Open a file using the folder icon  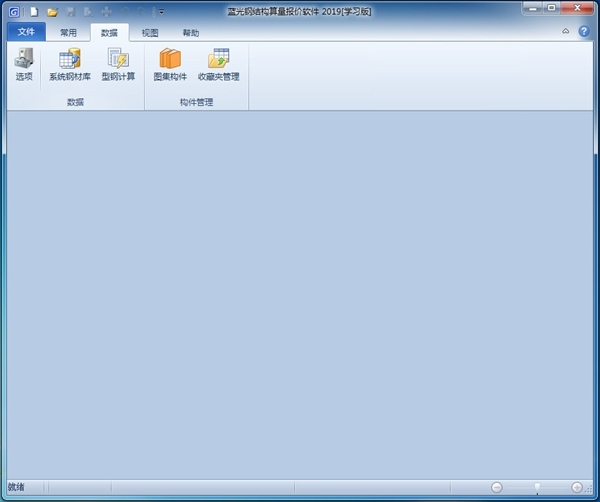tap(52, 12)
